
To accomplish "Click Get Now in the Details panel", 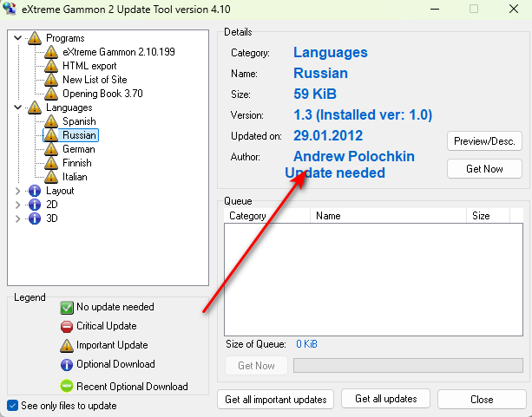I will [484, 169].
